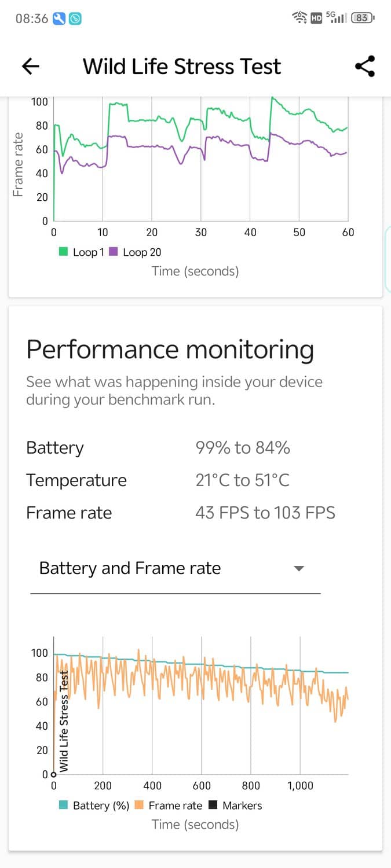Screen dimensions: 391x868
Task: Tap the teal circular status bar icon
Action: pyautogui.click(x=75, y=19)
